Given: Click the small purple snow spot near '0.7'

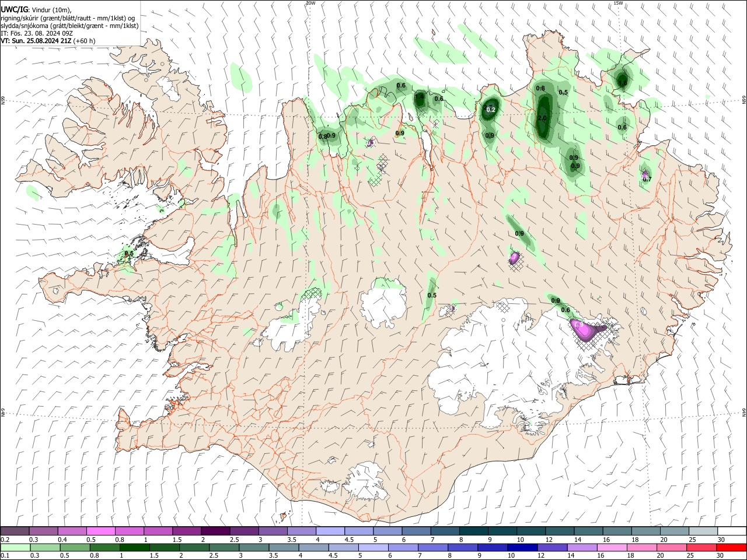Looking at the screenshot, I should click(x=645, y=174).
